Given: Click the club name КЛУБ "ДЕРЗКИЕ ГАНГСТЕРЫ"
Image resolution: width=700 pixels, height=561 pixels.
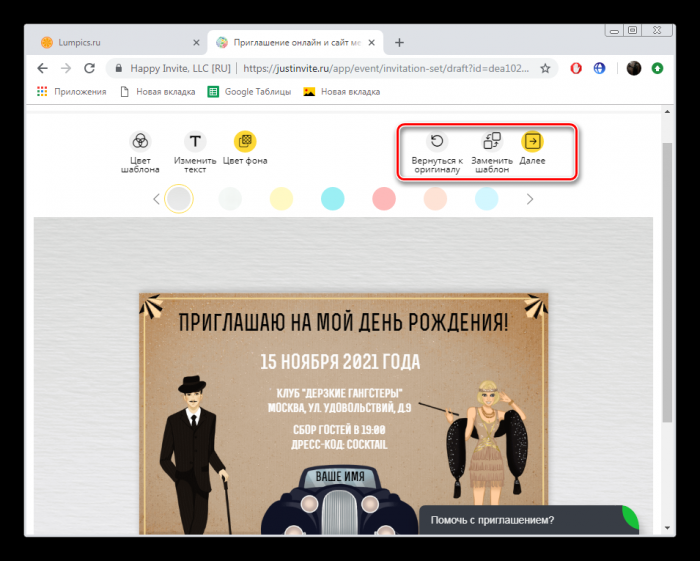Looking at the screenshot, I should (340, 393).
